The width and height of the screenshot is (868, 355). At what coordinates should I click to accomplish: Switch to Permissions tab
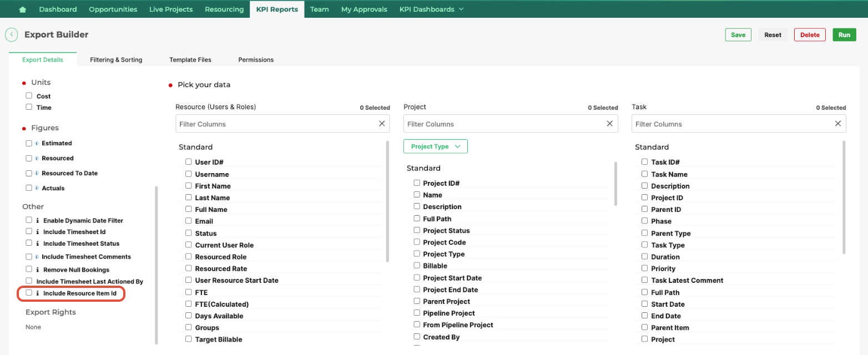point(256,59)
